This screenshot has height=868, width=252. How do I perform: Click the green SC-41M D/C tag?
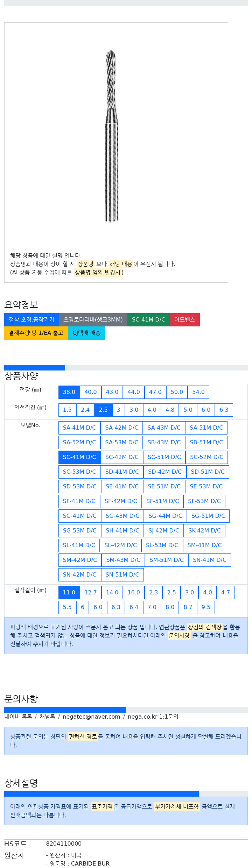148,319
